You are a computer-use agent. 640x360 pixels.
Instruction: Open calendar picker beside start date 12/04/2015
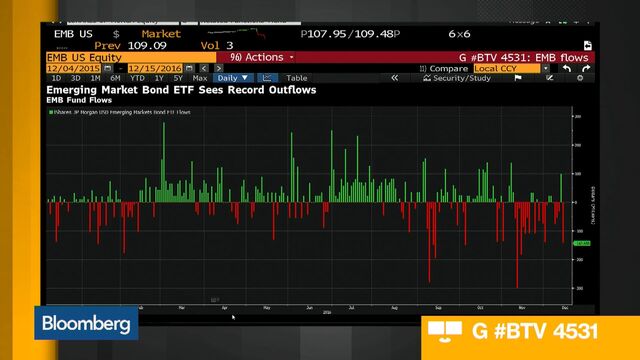(108, 68)
